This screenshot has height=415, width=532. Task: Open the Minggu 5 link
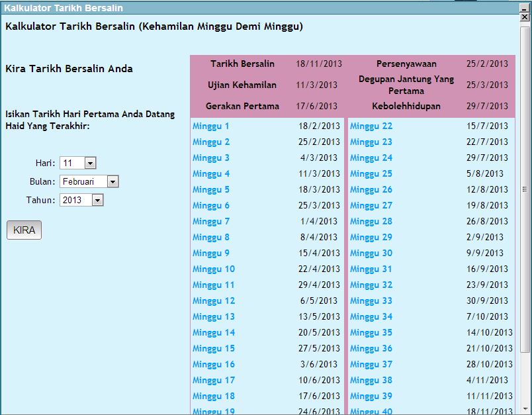(211, 190)
